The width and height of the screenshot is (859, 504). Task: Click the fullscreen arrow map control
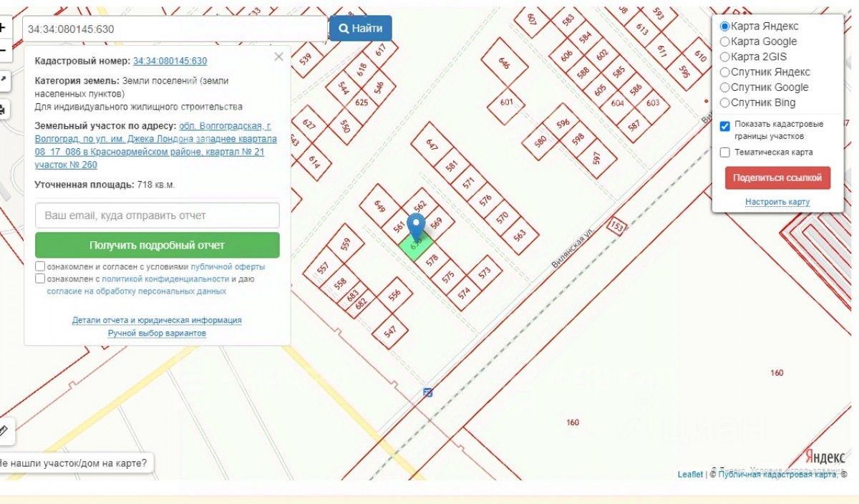(3, 79)
